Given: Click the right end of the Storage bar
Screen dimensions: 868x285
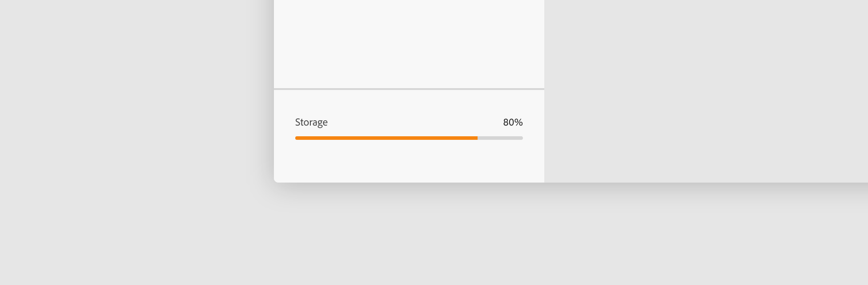Looking at the screenshot, I should pyautogui.click(x=522, y=138).
